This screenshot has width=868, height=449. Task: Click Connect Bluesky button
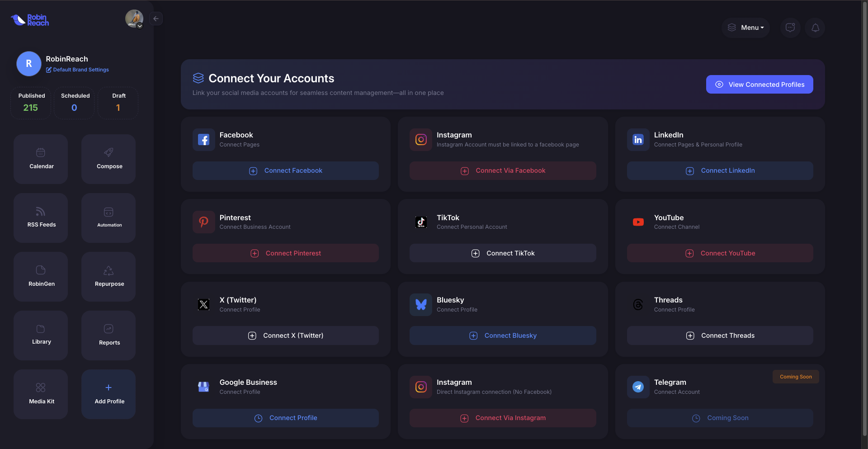503,336
